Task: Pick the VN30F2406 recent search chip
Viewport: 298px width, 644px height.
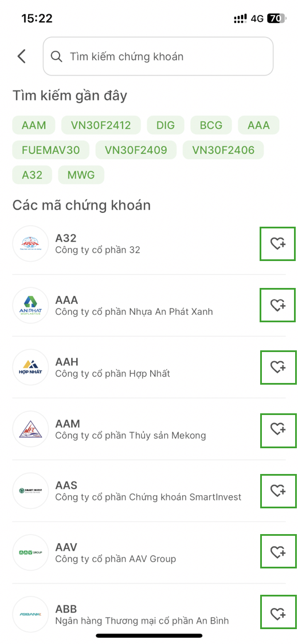Action: pos(223,150)
